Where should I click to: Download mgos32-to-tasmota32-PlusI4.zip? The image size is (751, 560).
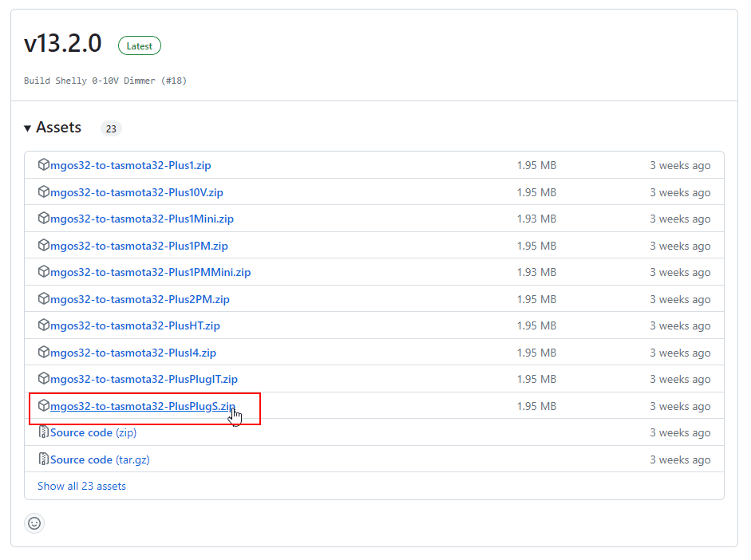pyautogui.click(x=132, y=353)
